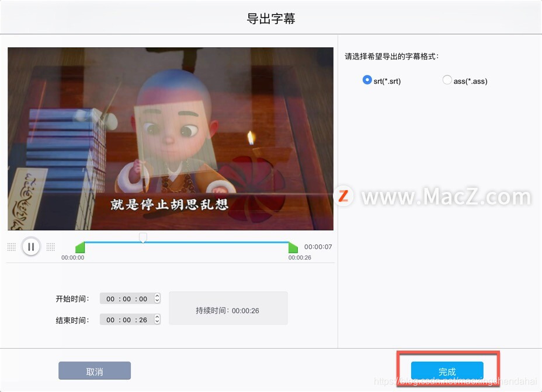Click the video preview showing the monk character
Screen dimensions: 542x392
(x=169, y=138)
